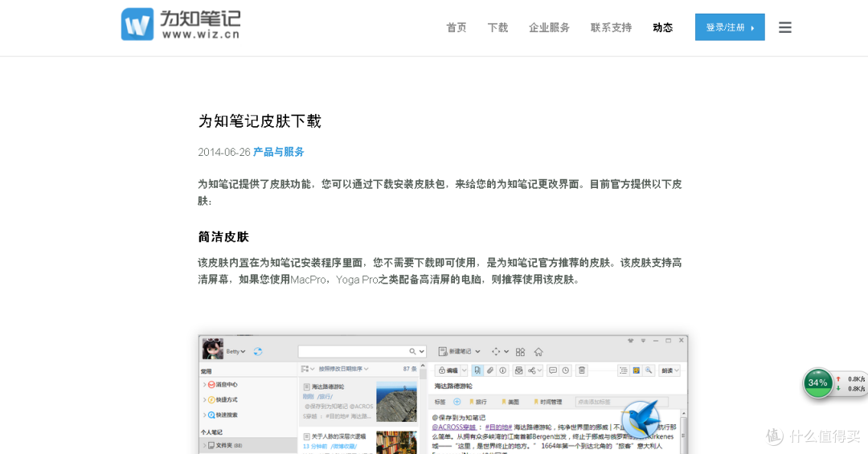868x454 pixels.
Task: Click the blue hummingbird floating icon
Action: (641, 419)
